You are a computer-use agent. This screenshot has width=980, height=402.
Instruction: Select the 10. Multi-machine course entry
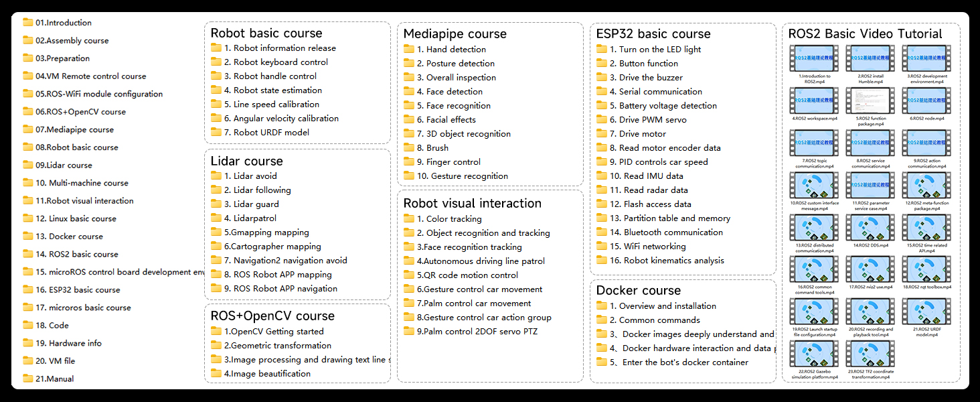(82, 182)
